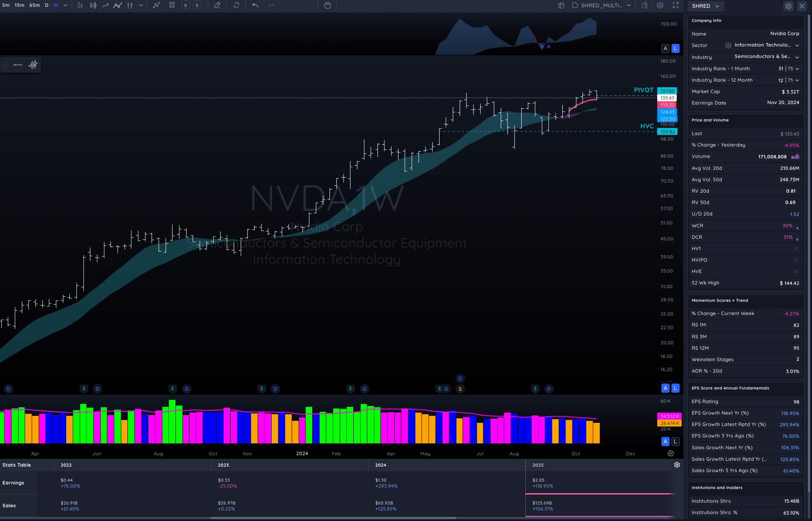Select the eraser/pencil drawing icon
Image resolution: width=812 pixels, height=521 pixels.
click(x=217, y=5)
